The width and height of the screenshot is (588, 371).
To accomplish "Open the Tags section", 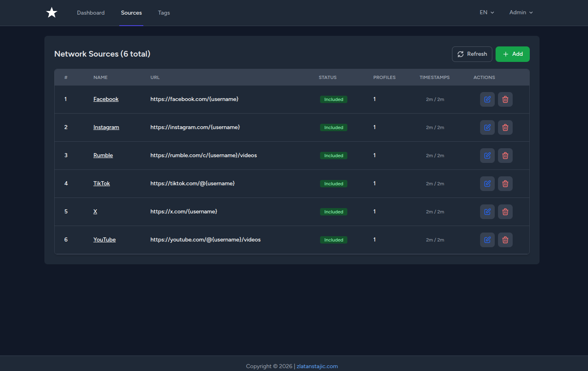I will [x=164, y=13].
